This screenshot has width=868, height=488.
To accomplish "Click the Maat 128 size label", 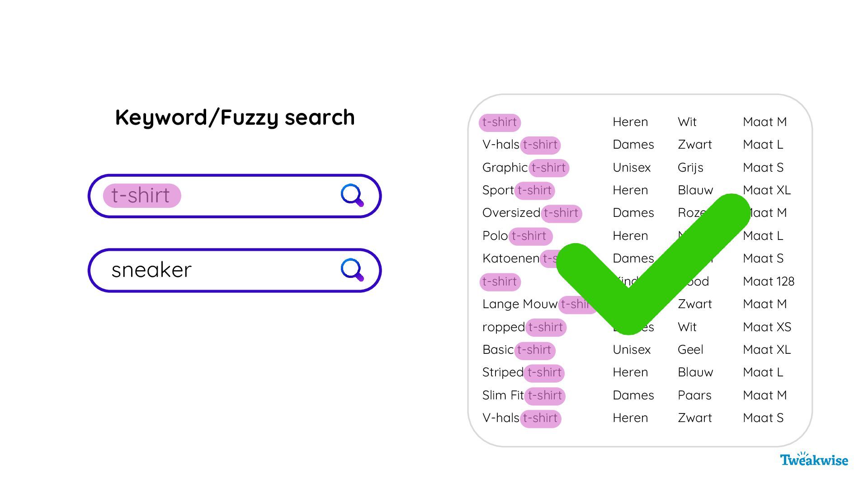I will [x=768, y=282].
